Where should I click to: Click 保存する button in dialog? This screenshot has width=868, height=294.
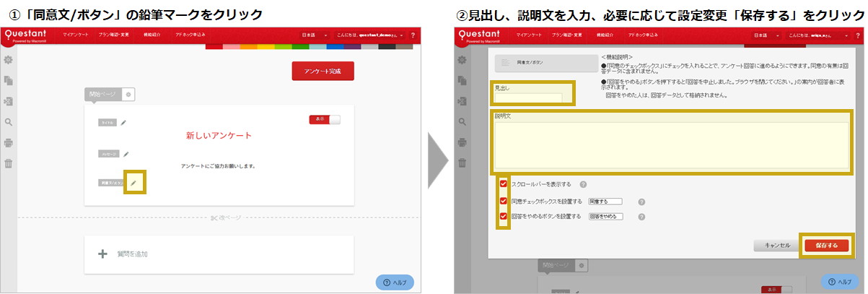pyautogui.click(x=826, y=245)
